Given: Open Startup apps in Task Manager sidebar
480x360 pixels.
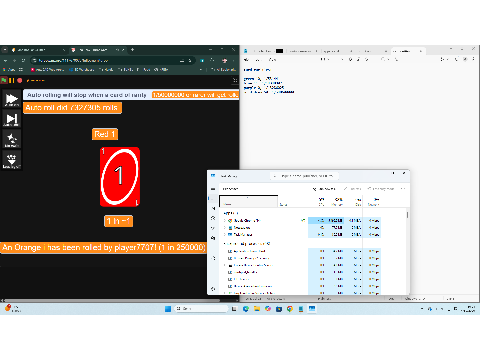Looking at the screenshot, I should pyautogui.click(x=213, y=228).
